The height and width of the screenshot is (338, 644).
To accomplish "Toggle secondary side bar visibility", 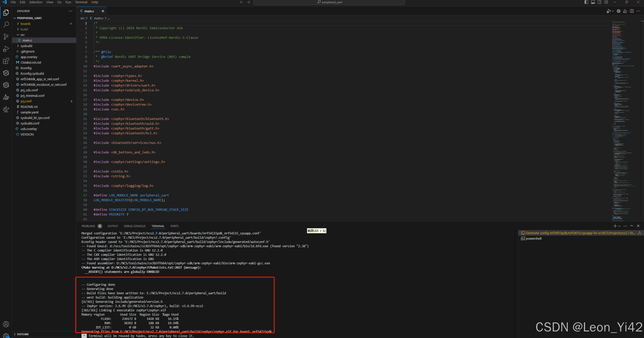I will [599, 2].
